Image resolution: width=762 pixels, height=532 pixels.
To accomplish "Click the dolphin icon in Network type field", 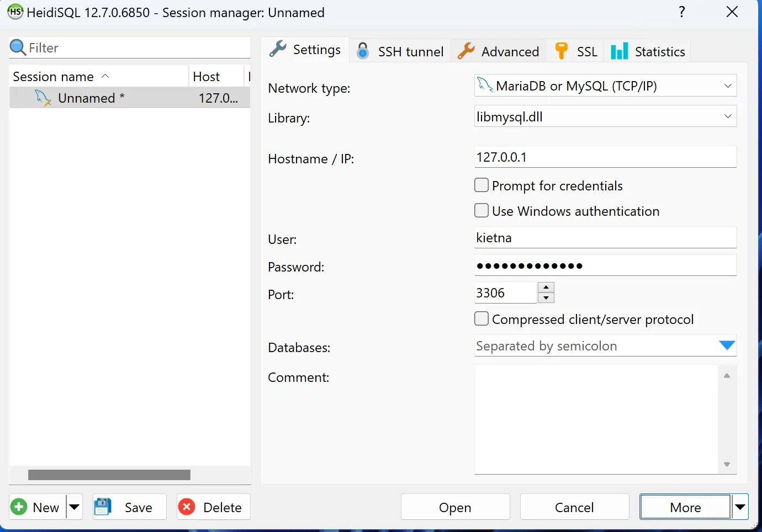I will 485,84.
